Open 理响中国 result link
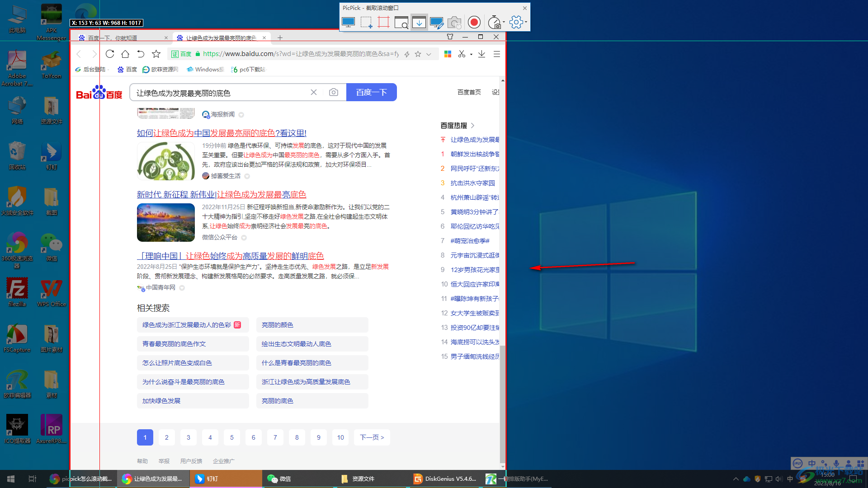868x488 pixels. (231, 256)
